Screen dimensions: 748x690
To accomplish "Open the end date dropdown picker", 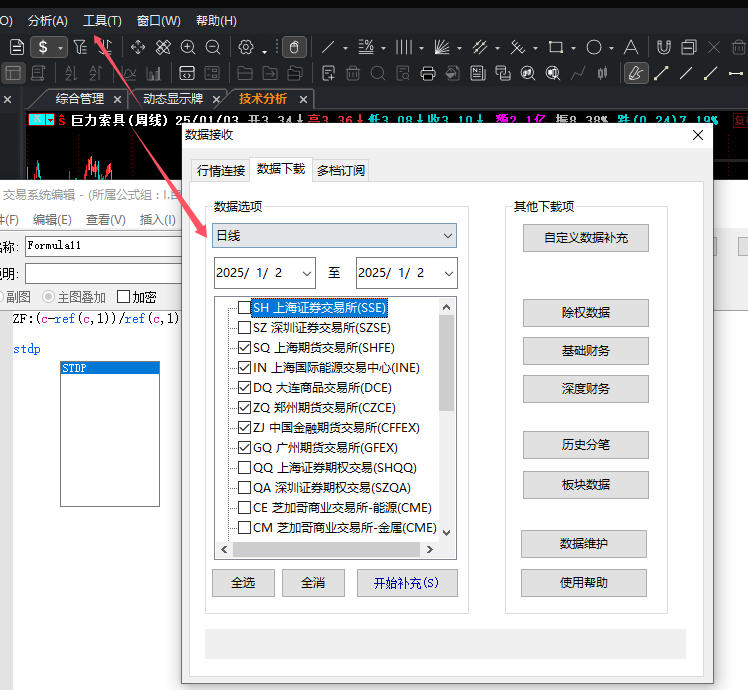I will [x=448, y=273].
